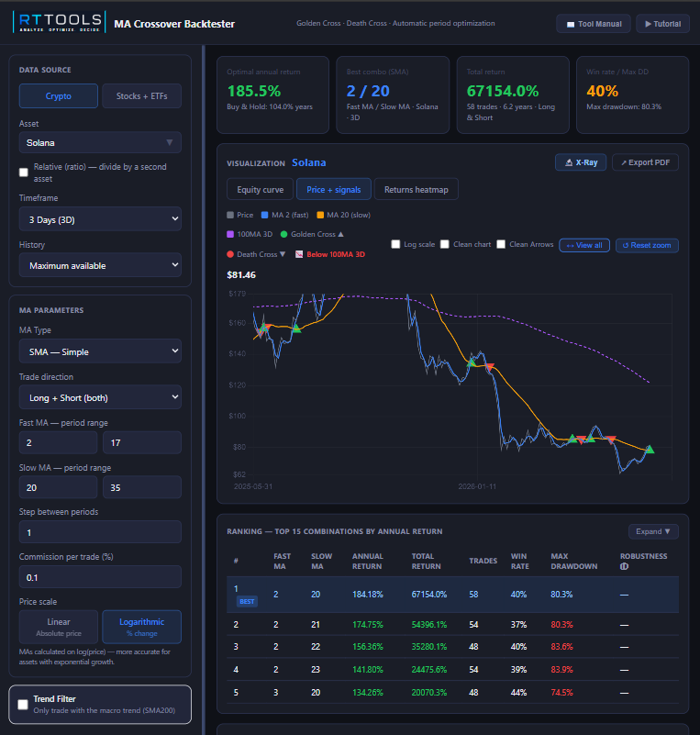
Task: Select the Crypto data source
Action: point(59,96)
